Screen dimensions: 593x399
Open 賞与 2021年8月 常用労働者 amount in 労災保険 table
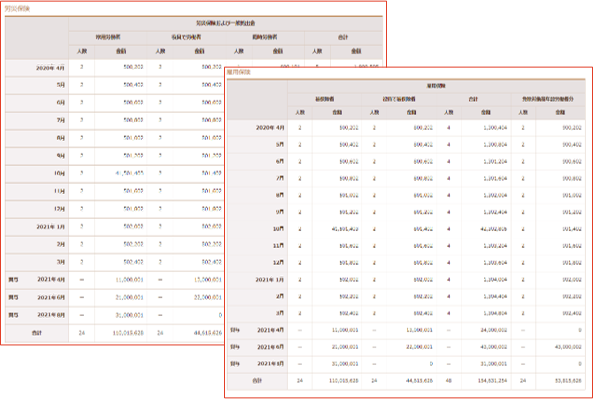(x=129, y=315)
